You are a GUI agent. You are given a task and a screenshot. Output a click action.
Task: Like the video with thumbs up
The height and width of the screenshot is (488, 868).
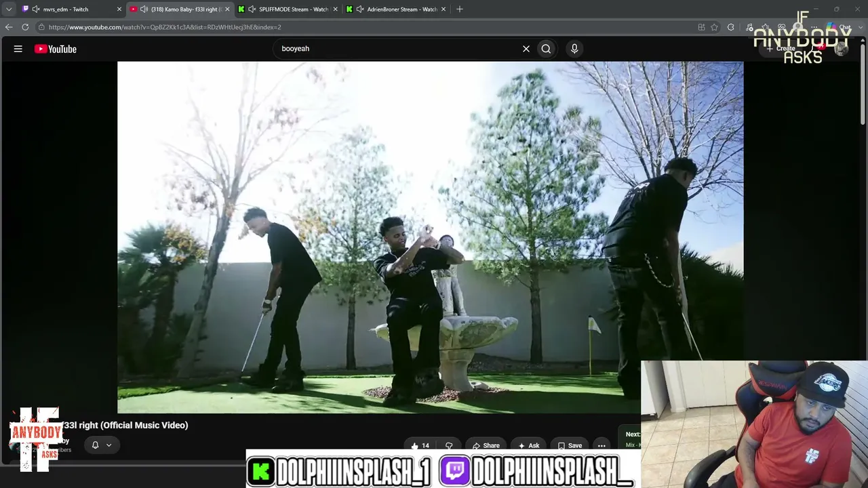click(x=420, y=445)
